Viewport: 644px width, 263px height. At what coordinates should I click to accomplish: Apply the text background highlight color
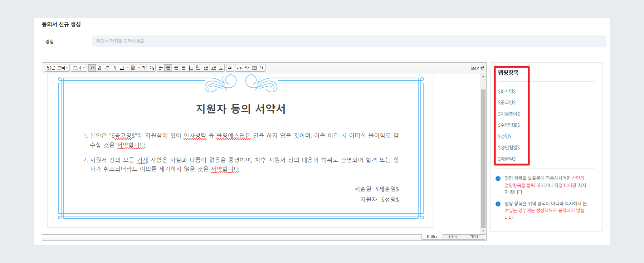click(133, 68)
